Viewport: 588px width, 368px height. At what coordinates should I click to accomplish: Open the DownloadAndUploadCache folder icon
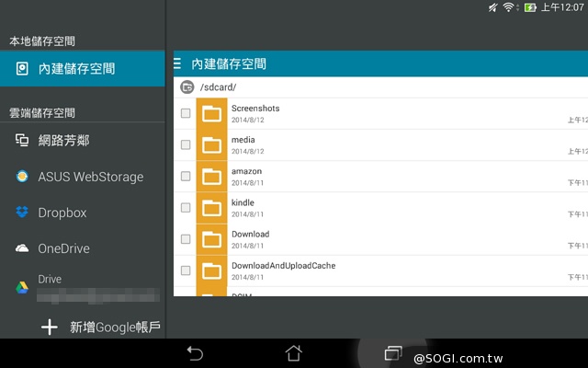(211, 271)
